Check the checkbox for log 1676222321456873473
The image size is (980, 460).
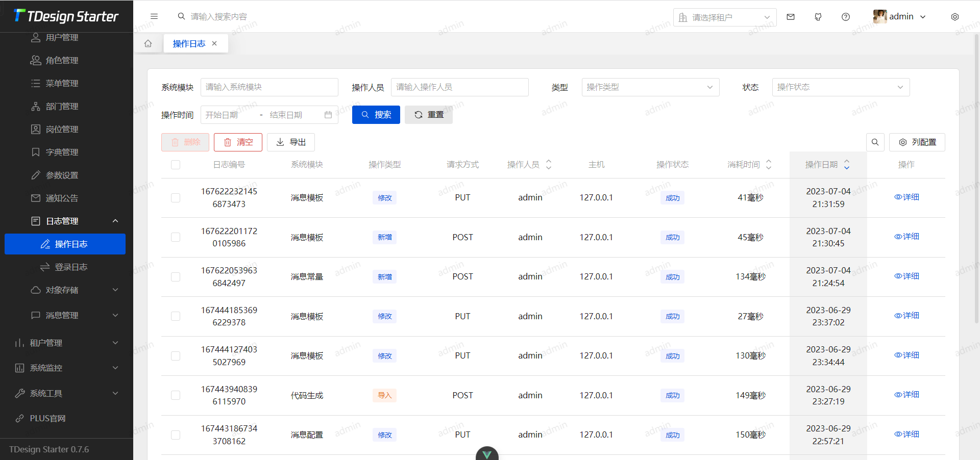click(176, 197)
